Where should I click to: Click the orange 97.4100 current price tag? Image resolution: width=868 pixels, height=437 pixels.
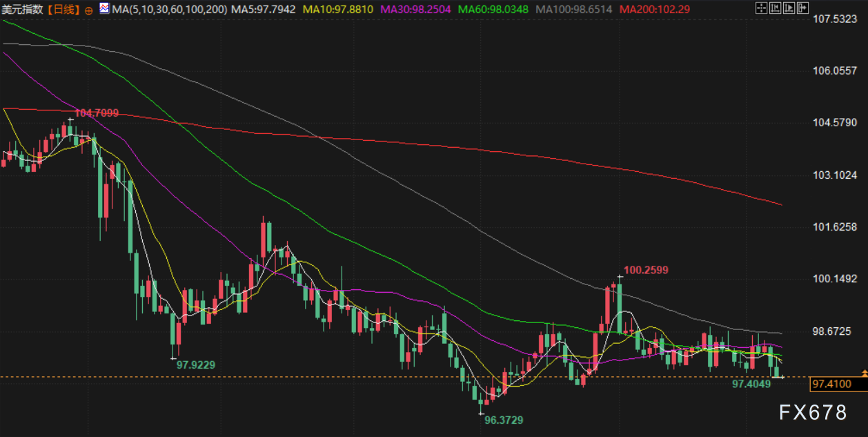831,384
